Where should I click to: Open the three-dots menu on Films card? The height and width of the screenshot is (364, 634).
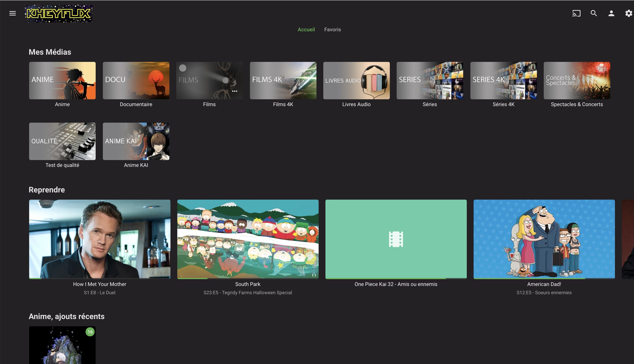coord(234,91)
